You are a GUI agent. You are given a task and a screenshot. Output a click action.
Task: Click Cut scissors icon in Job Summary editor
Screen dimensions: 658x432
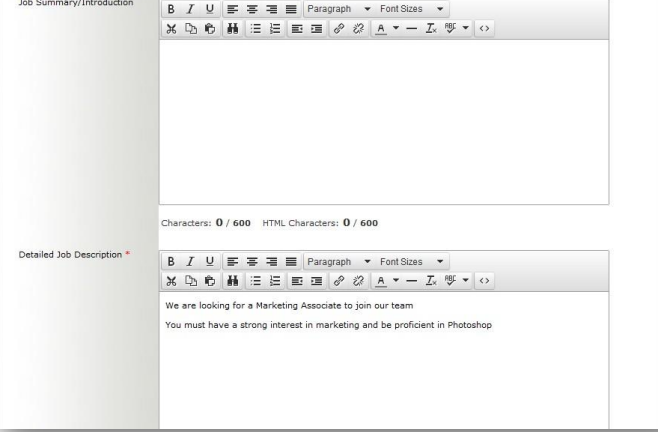[x=171, y=29]
